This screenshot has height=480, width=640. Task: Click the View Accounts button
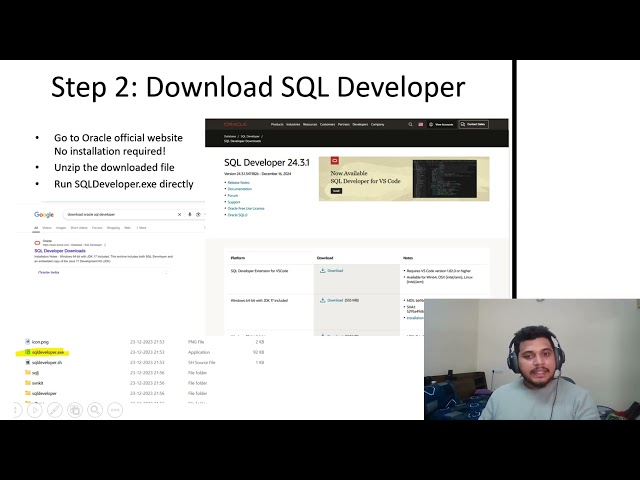point(441,124)
